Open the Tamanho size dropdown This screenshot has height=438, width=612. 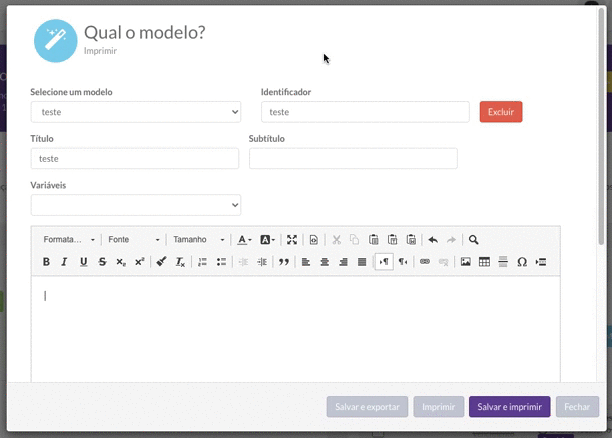[198, 240]
